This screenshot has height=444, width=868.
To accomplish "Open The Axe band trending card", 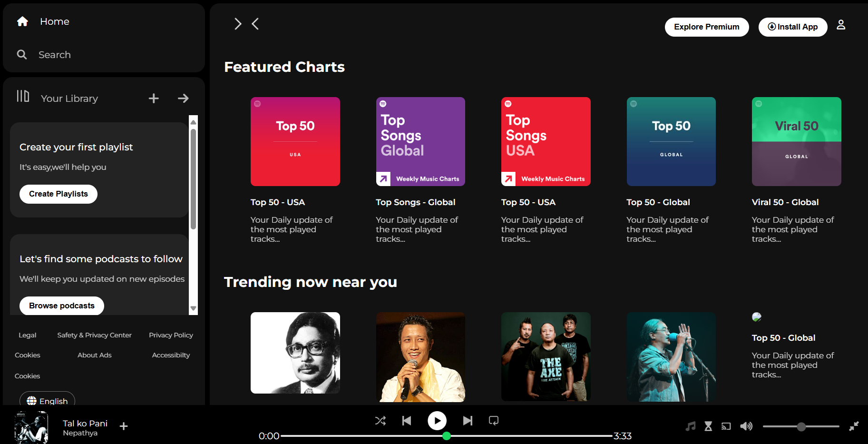I will pos(546,356).
